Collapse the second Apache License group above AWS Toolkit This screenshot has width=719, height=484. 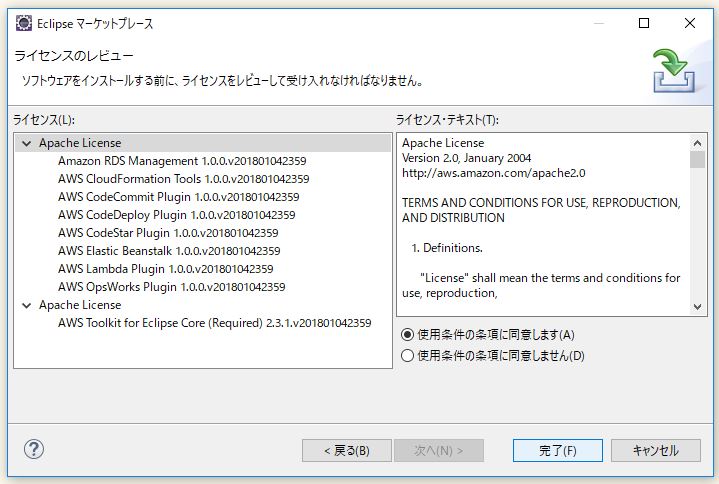[27, 305]
